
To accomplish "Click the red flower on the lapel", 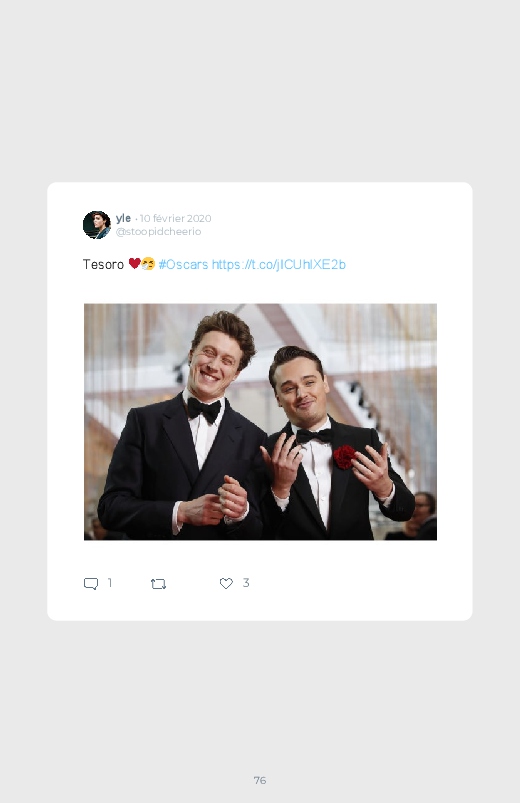I will pyautogui.click(x=344, y=457).
